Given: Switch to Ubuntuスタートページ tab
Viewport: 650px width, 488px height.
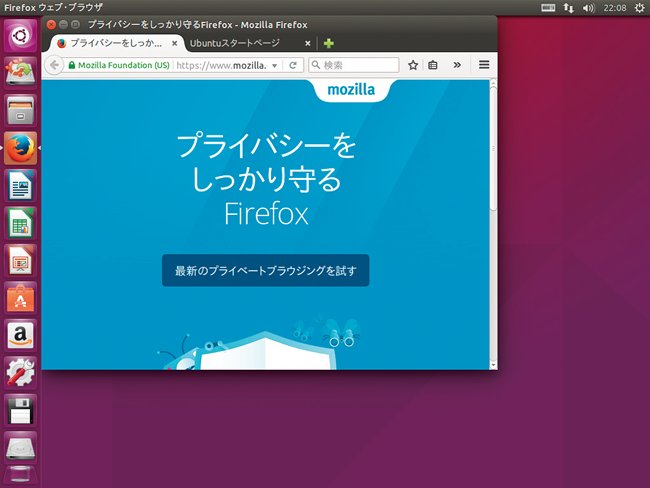Looking at the screenshot, I should 235,43.
